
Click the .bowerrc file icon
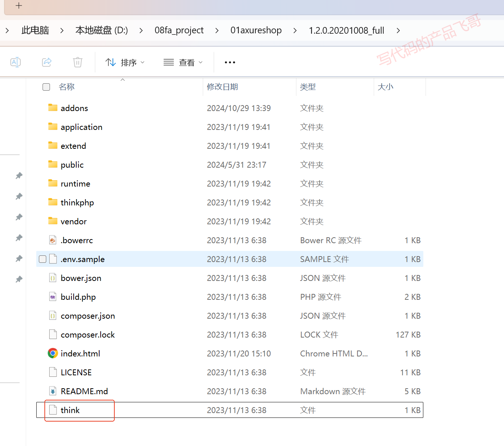[x=53, y=240]
